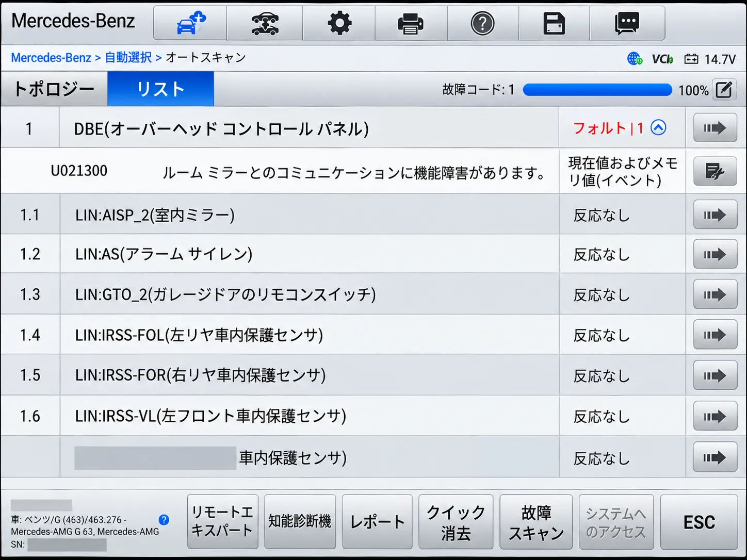Enter LIN:IRSS-FOR module arrow button
The image size is (747, 560).
pos(715,375)
